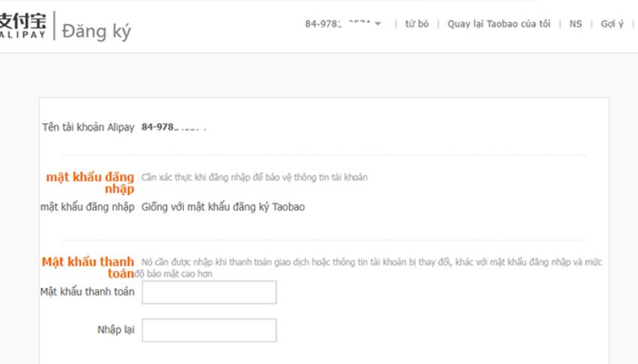Click the orange 'mật khẩu đăng nhập' heading
638x364 pixels.
tap(90, 182)
